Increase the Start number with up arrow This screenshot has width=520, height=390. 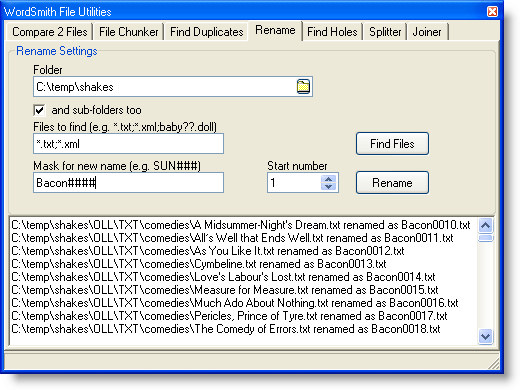[328, 179]
